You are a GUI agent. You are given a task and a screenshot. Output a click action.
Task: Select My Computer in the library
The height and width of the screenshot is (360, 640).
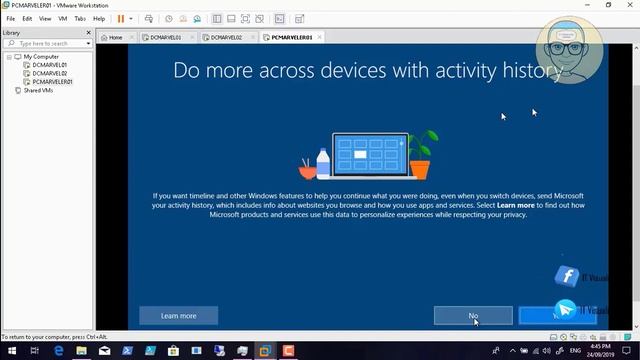[41, 57]
